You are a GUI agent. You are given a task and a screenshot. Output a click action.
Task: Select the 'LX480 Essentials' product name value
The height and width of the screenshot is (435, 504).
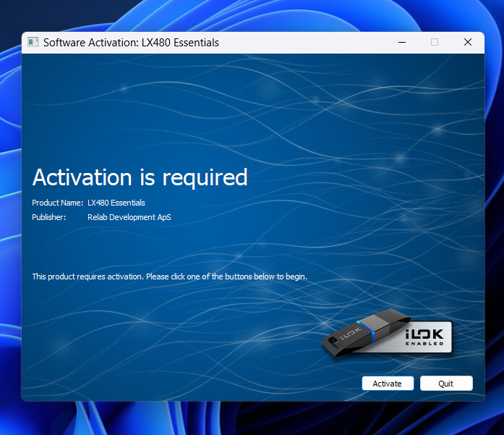116,203
